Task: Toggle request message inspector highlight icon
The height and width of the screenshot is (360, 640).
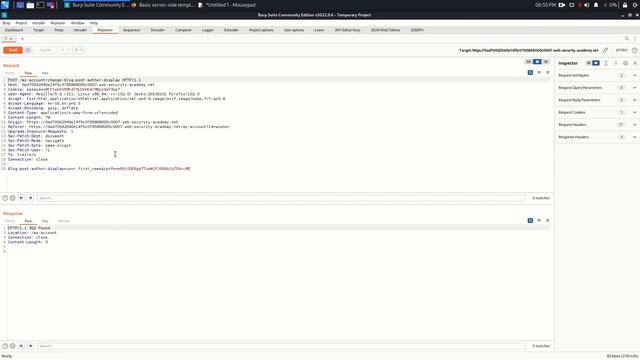Action: coord(530,73)
